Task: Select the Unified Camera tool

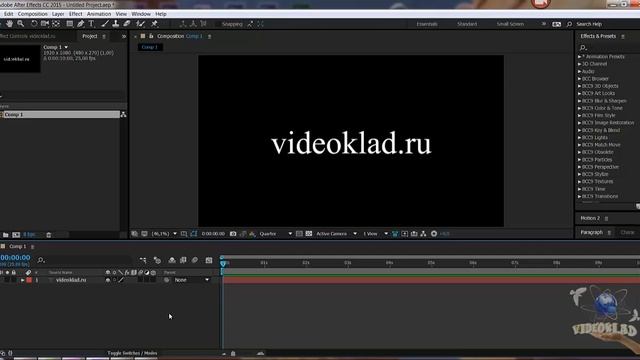Action: pos(45,24)
